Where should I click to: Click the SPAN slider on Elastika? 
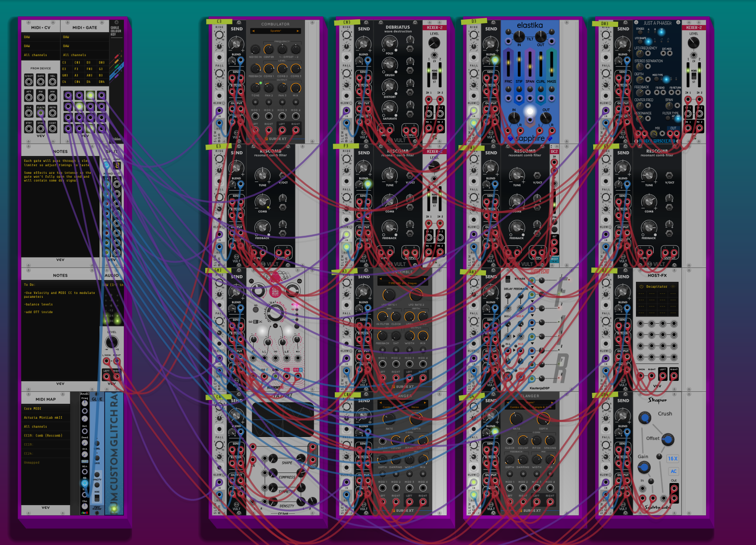pos(530,64)
